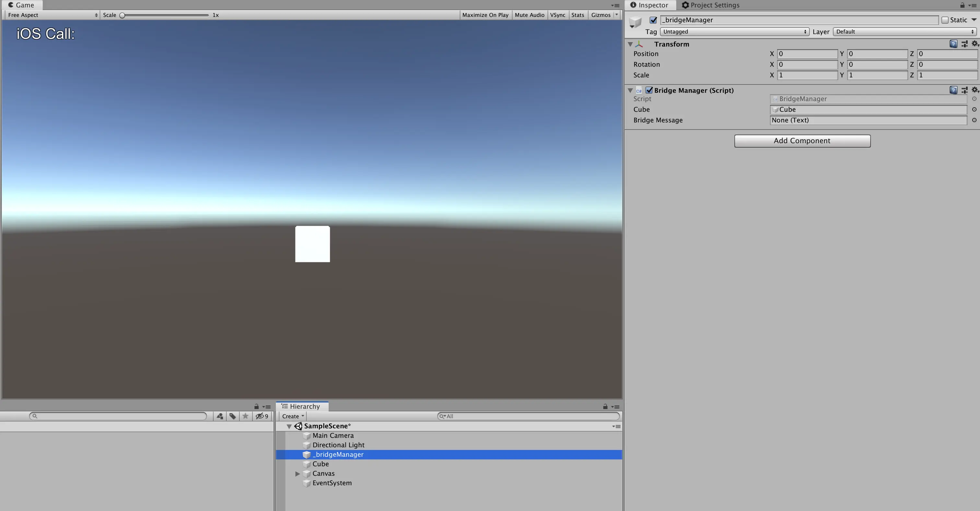Click the _bridgeManager name input field

tap(799, 20)
